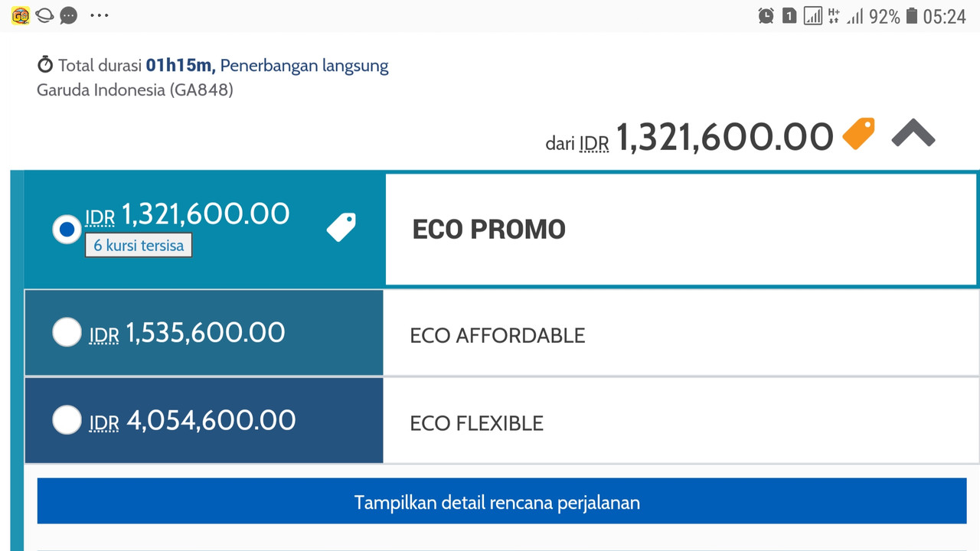Tap the white tag icon in ECO PROMO row
Screen dimensions: 980x551
pyautogui.click(x=341, y=227)
